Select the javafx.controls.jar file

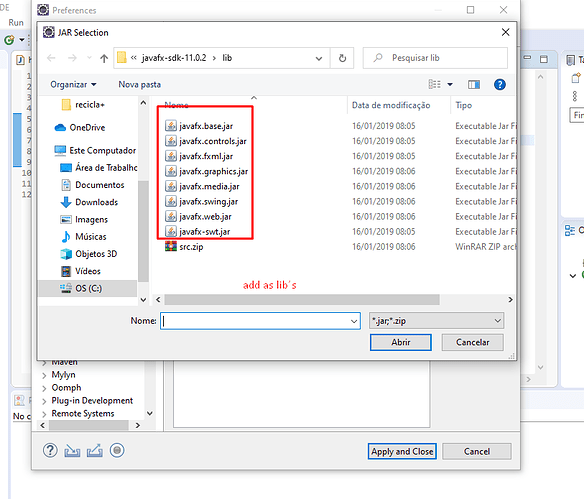click(206, 141)
